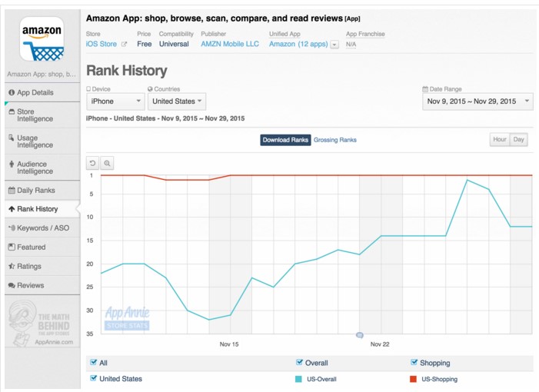Toggle the Shopping category checkbox

414,362
